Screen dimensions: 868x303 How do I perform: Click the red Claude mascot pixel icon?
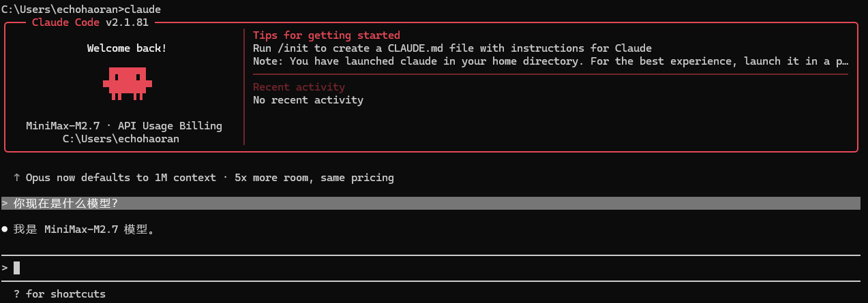point(127,82)
